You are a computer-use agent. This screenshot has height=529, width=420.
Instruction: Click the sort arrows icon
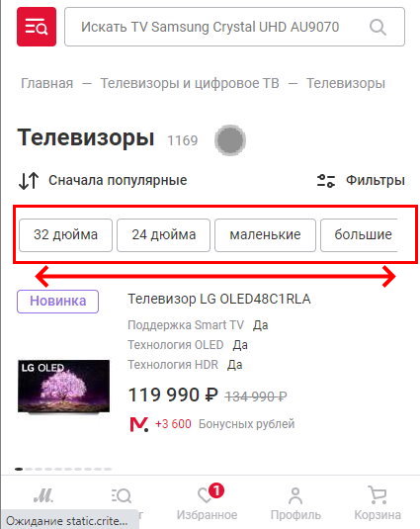(29, 181)
